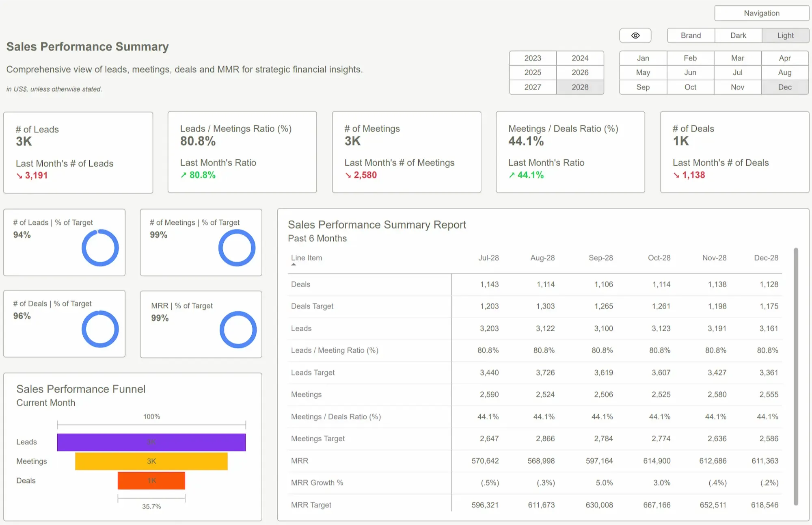Screen dimensions: 812x525
Task: Click the MRR target donut chart
Action: tap(238, 330)
